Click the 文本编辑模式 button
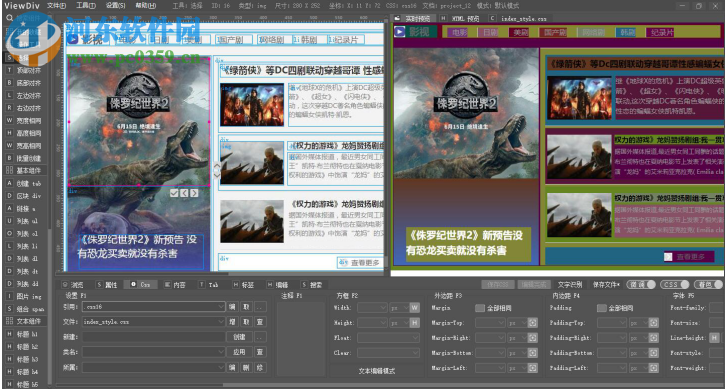The image size is (727, 392). (x=376, y=371)
